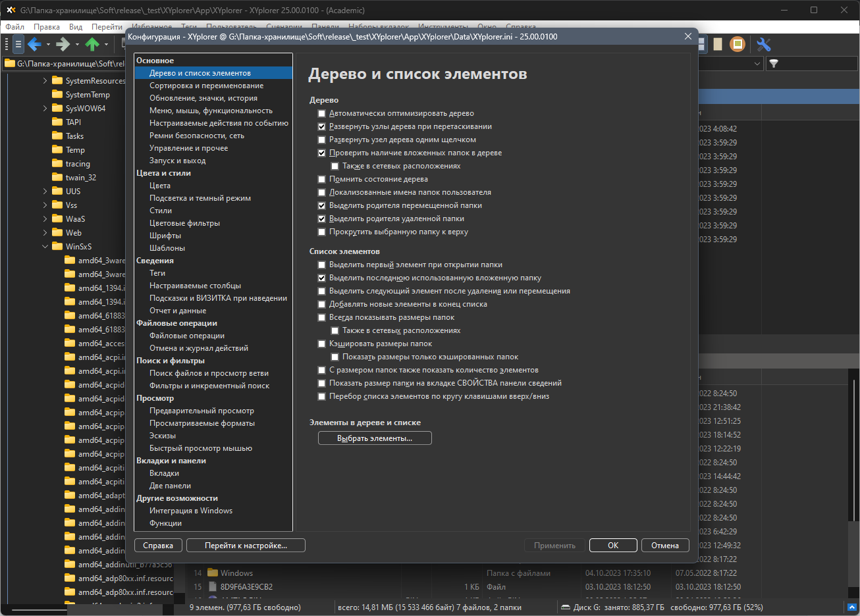This screenshot has height=616, width=860.
Task: Select 'Сортировка и переименование' category
Action: 206,86
